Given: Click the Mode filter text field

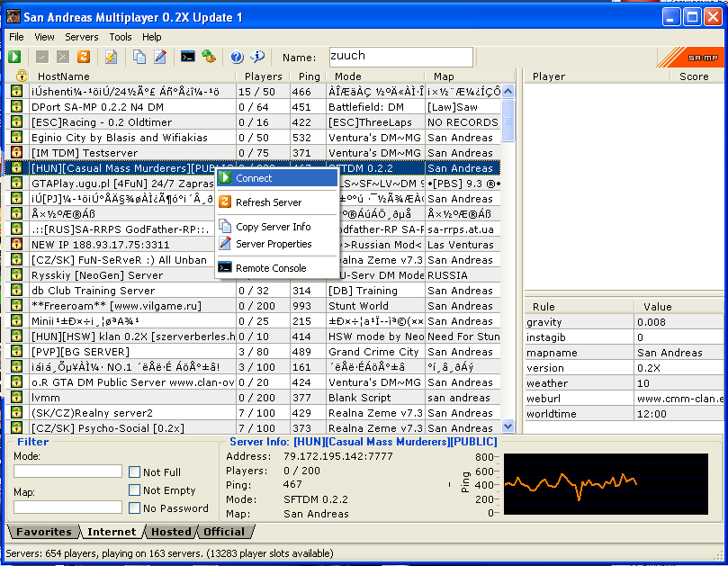Looking at the screenshot, I should tap(67, 472).
